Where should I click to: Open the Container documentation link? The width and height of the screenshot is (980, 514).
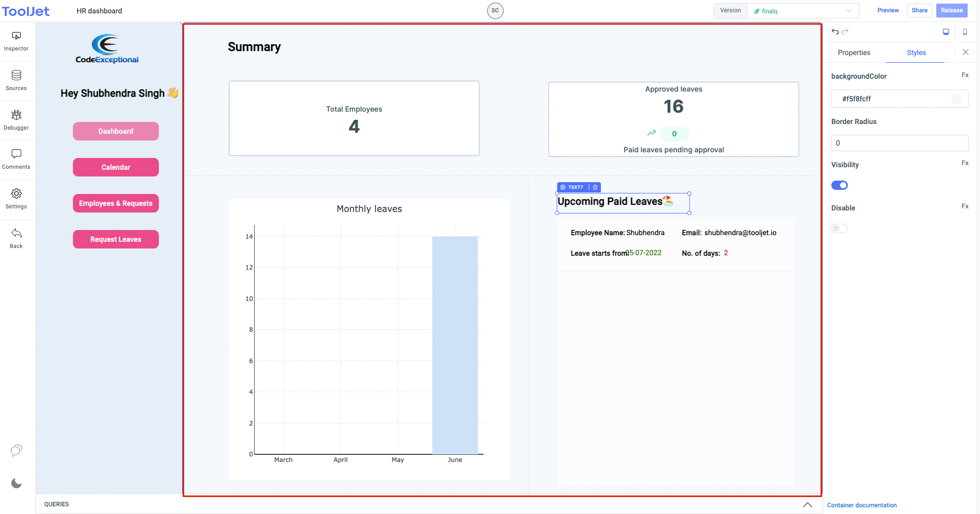[862, 505]
